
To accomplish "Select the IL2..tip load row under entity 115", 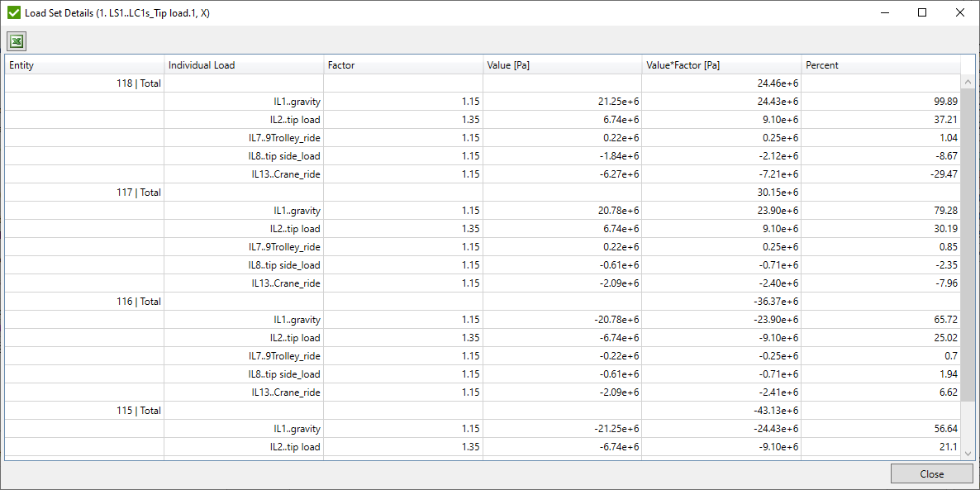I will pos(331,446).
